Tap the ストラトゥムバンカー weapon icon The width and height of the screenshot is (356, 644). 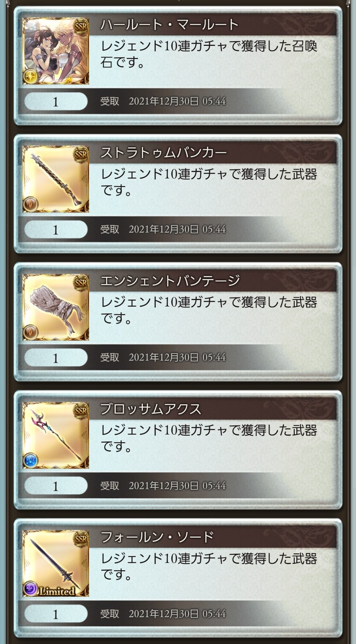pos(56,179)
